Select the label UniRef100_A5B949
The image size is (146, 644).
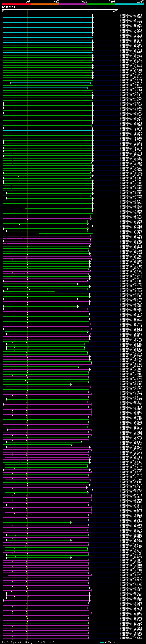(131, 103)
